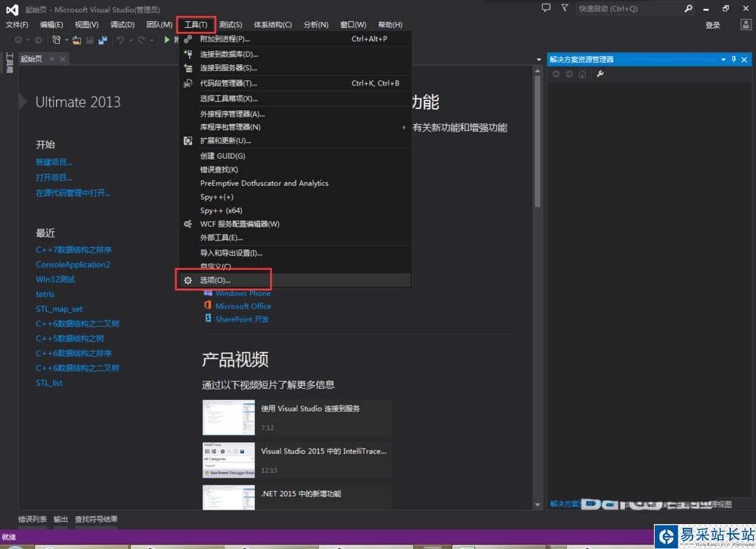Image resolution: width=756 pixels, height=549 pixels.
Task: Click the Navigate Backward toolbar icon
Action: click(x=18, y=40)
